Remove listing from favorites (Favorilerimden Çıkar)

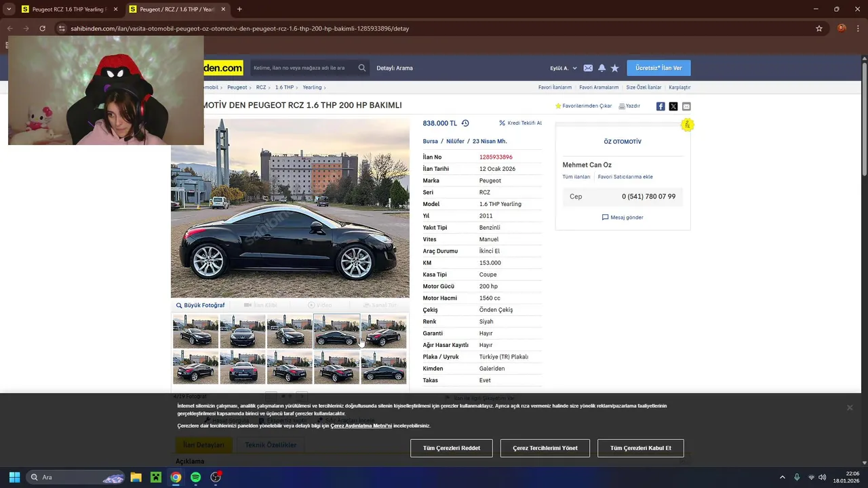point(583,106)
